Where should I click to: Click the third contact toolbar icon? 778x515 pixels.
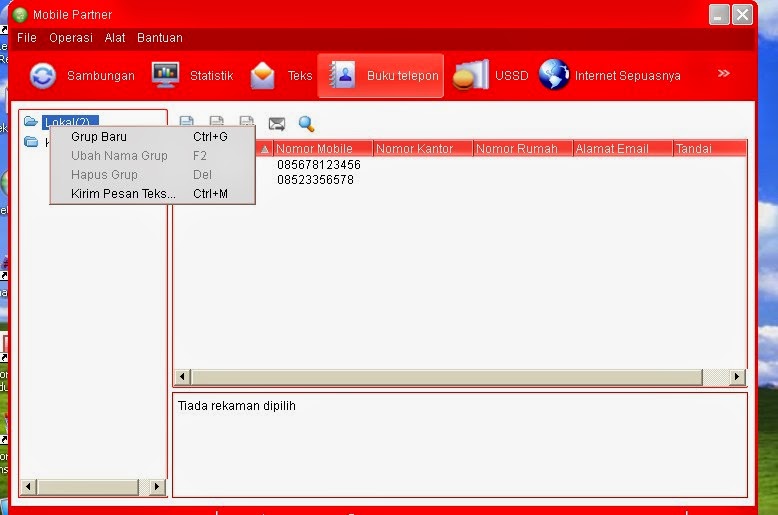click(247, 121)
